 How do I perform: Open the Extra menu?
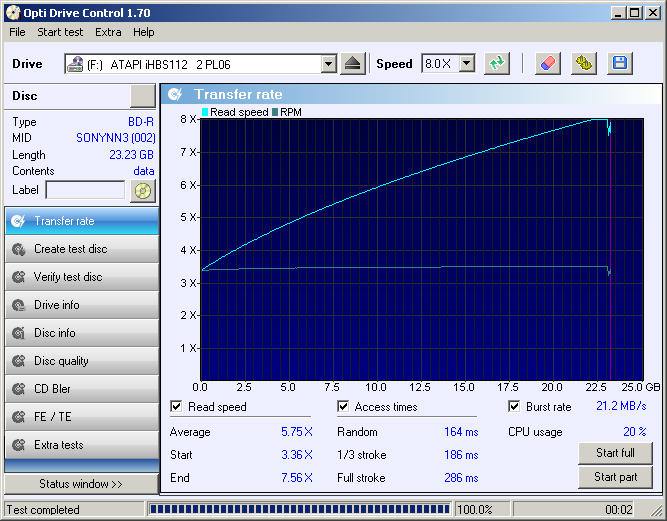tap(108, 32)
